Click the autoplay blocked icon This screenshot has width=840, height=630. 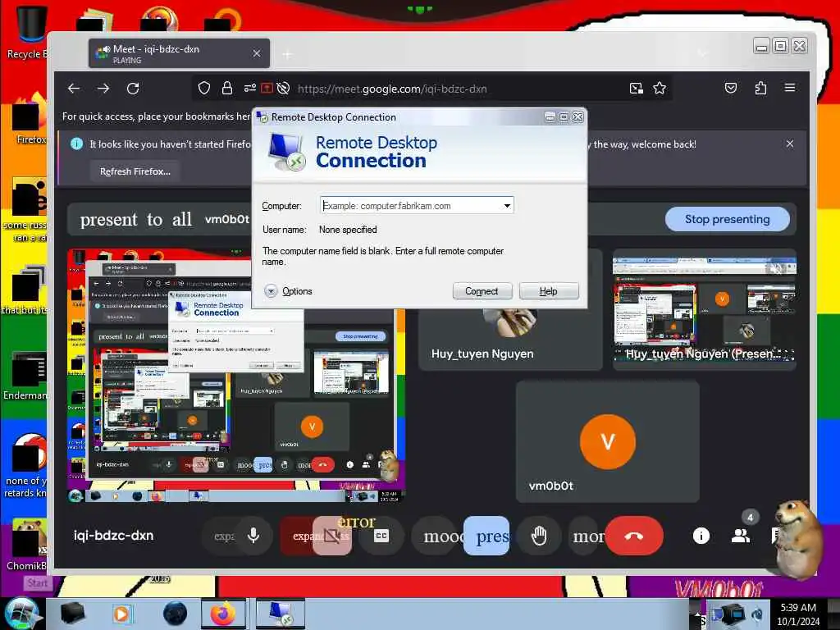click(x=284, y=89)
